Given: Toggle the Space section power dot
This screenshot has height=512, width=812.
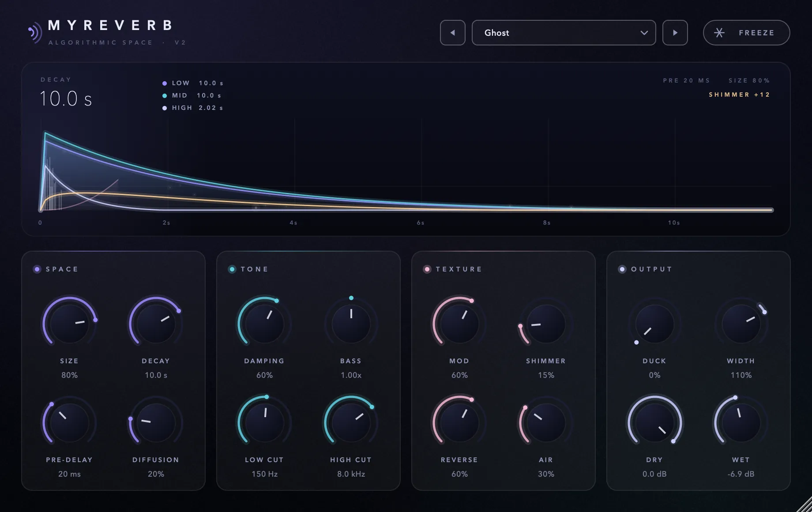Looking at the screenshot, I should pos(37,269).
